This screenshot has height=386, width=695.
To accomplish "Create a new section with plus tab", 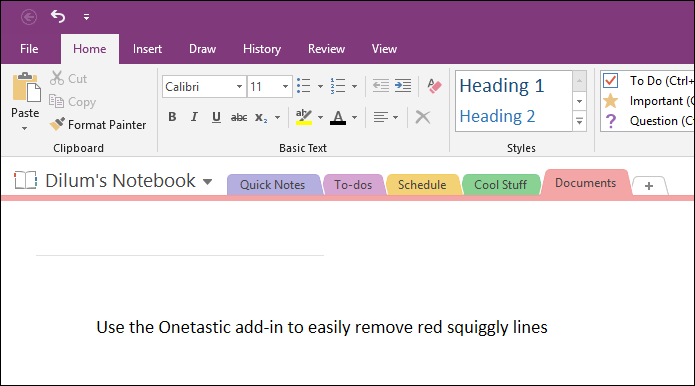I will tap(649, 186).
